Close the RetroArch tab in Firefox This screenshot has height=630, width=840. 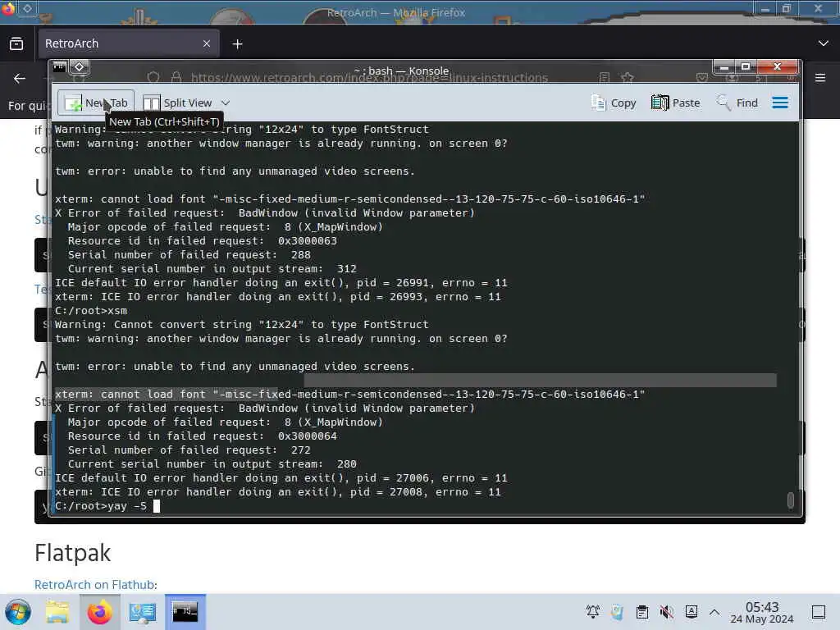pos(206,43)
